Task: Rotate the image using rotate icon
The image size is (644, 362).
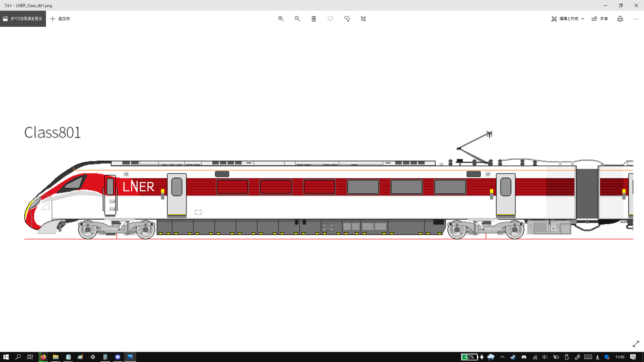Action: pos(347,19)
